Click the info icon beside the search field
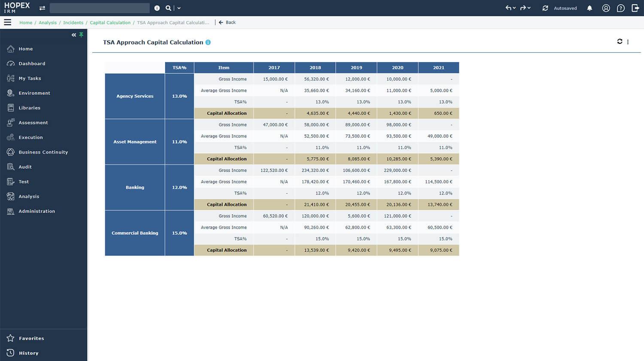The image size is (644, 361). [157, 8]
